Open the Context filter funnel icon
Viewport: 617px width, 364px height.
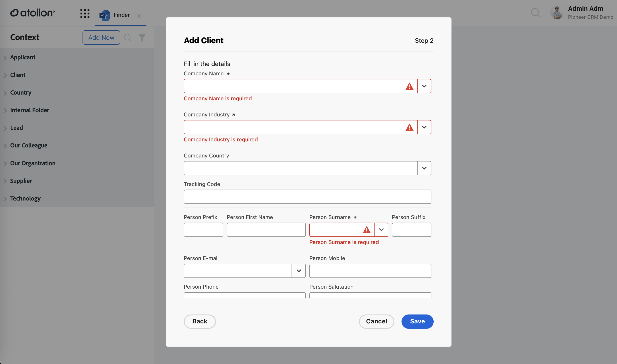[142, 37]
